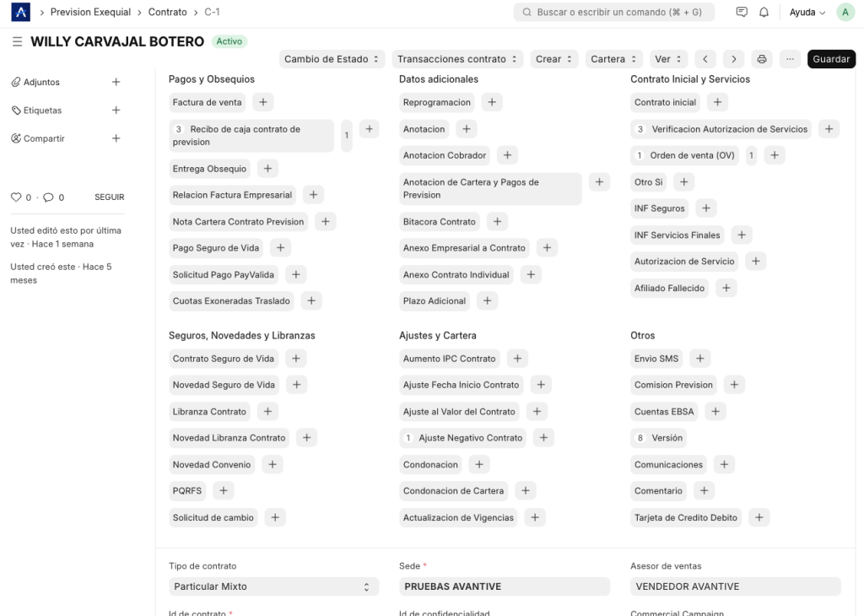Open the notifications bell

click(x=764, y=13)
